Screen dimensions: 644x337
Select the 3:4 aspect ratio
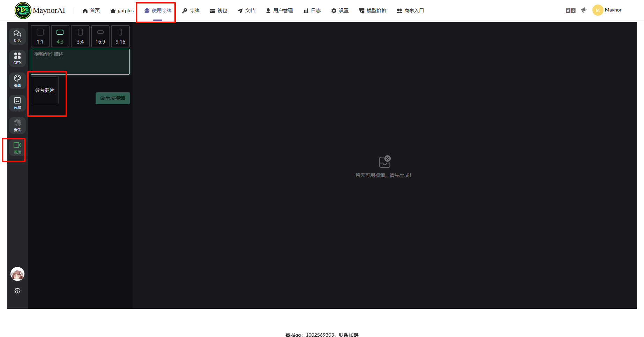coord(80,36)
